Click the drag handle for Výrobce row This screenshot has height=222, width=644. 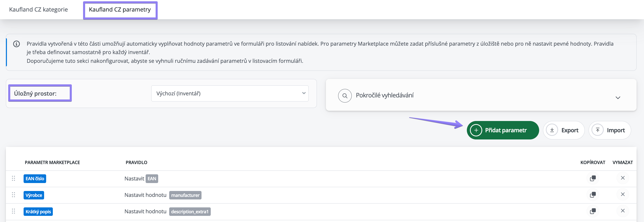click(x=14, y=195)
